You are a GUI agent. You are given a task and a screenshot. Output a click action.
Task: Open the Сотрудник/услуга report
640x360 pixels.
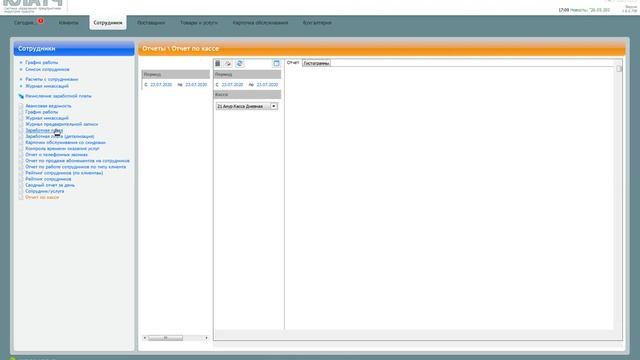tap(44, 191)
